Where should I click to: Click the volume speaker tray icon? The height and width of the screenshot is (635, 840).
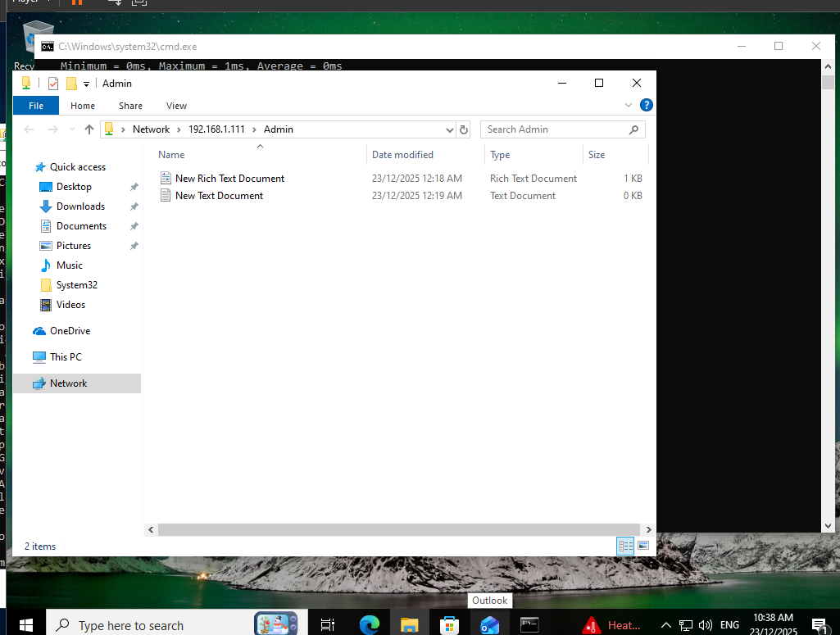(x=706, y=625)
